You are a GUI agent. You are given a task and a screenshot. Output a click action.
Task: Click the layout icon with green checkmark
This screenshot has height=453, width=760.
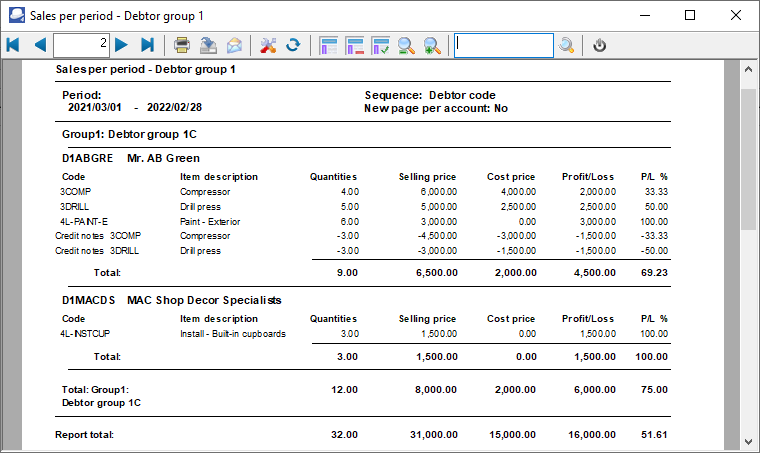coord(380,45)
